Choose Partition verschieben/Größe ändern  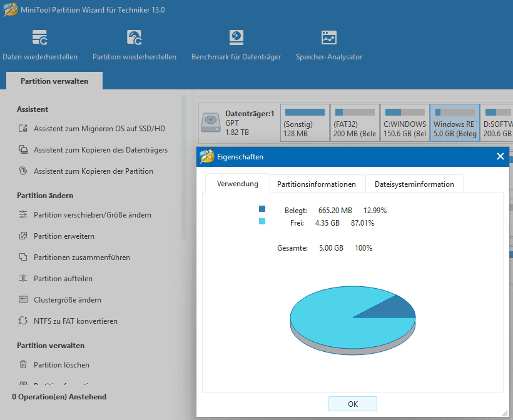coord(92,215)
